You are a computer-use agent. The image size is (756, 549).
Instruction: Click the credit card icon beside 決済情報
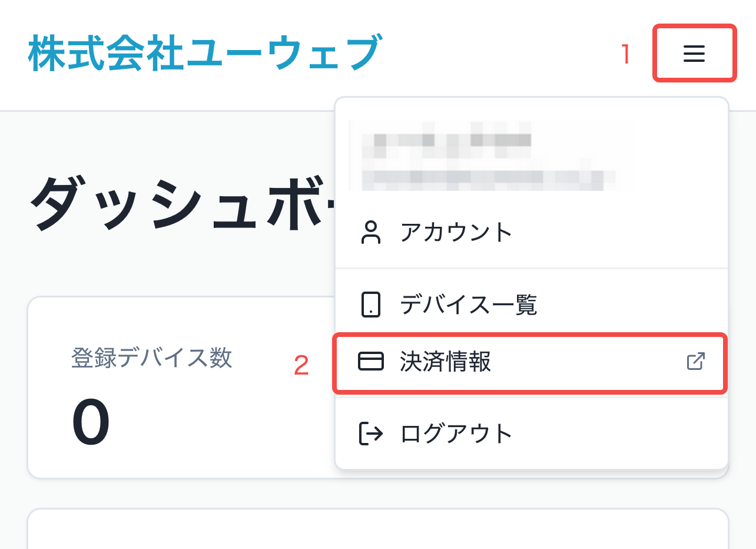point(371,361)
